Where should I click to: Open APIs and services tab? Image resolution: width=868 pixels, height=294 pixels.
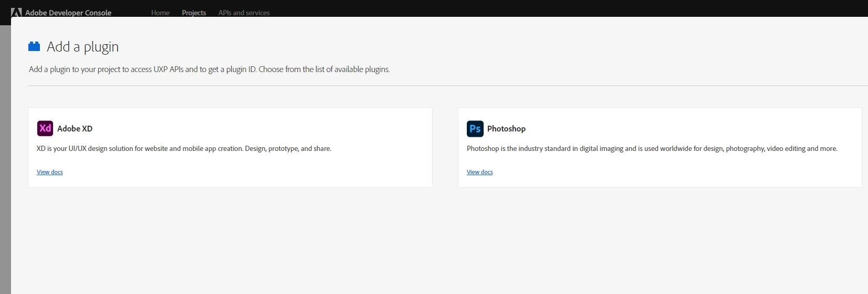coord(244,13)
